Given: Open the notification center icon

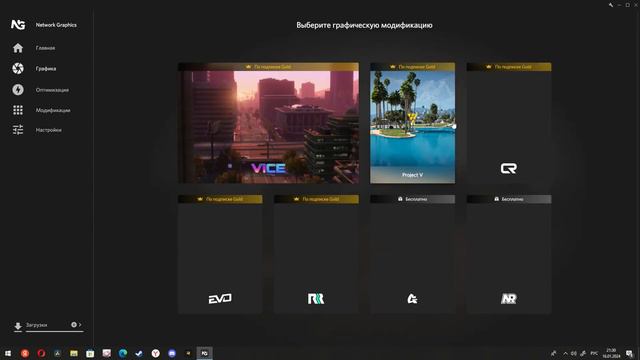Looking at the screenshot, I should [629, 353].
